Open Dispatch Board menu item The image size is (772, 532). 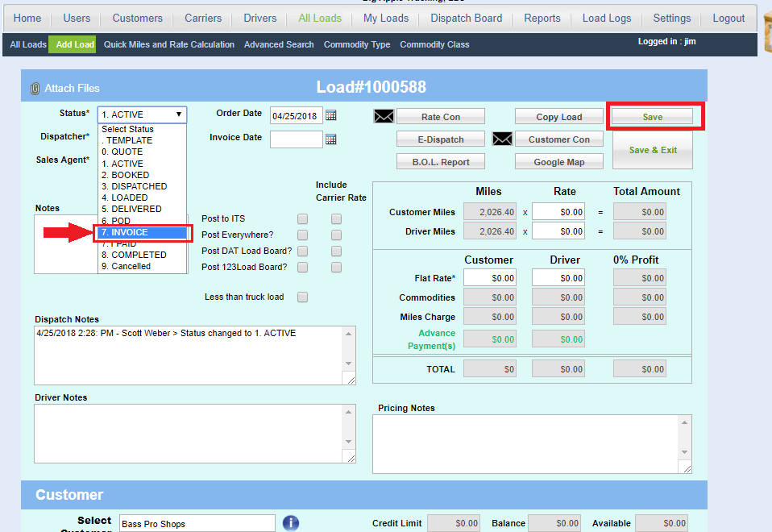coord(467,19)
